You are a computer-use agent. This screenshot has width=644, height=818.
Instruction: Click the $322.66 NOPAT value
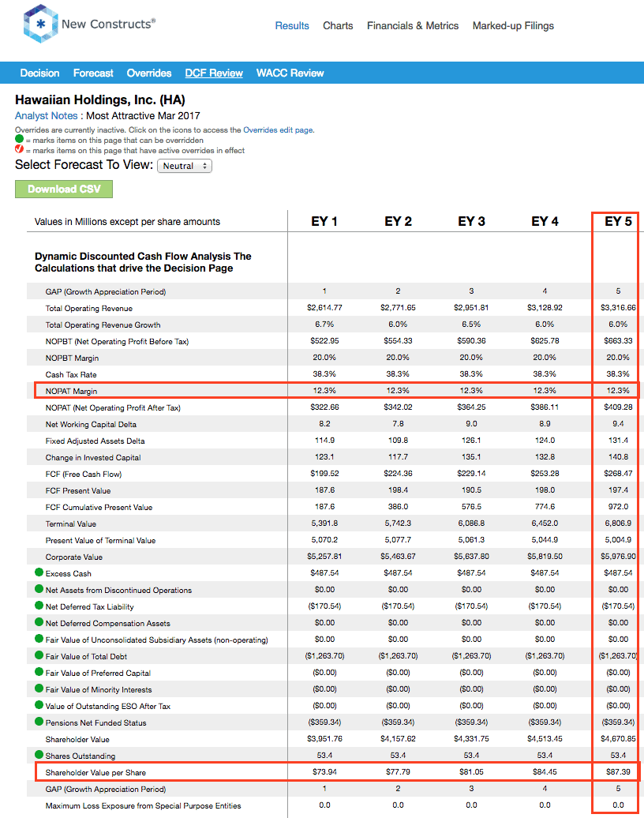324,407
